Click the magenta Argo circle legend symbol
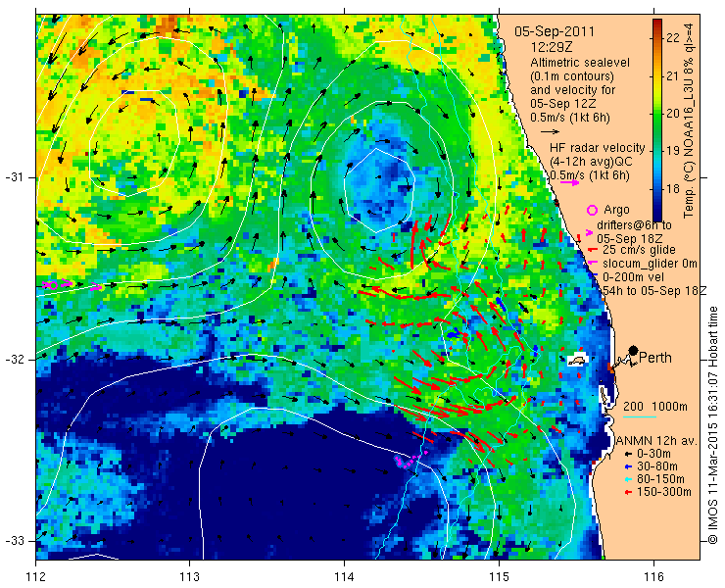The image size is (725, 588). click(x=592, y=210)
